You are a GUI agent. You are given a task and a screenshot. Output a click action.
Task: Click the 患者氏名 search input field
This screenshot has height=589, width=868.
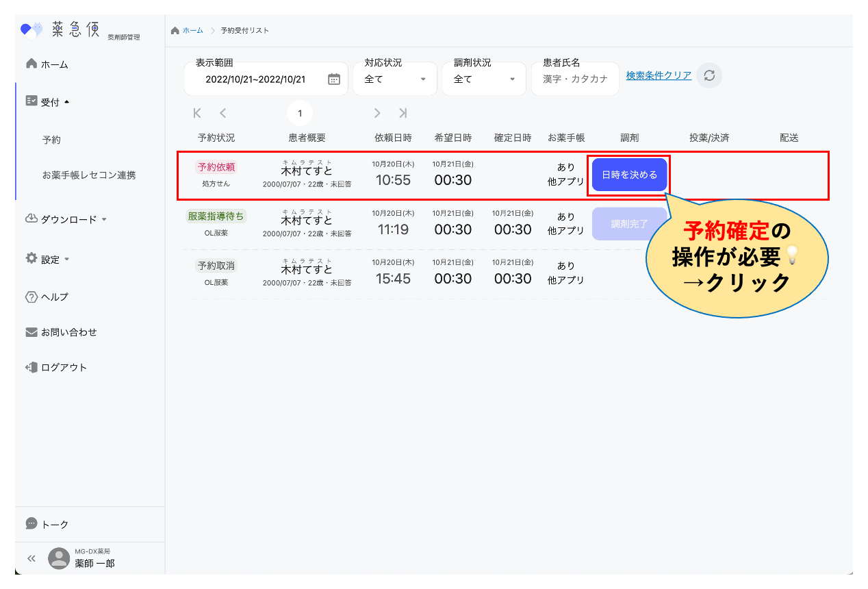(x=575, y=79)
